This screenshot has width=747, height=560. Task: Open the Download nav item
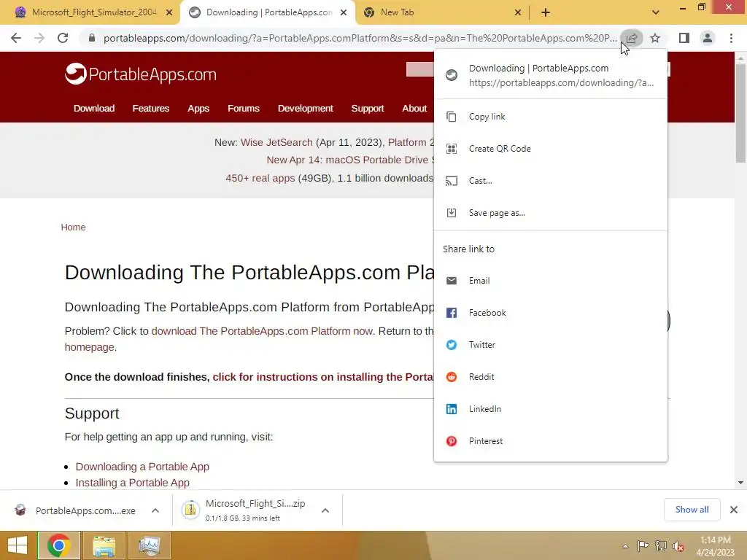click(94, 109)
